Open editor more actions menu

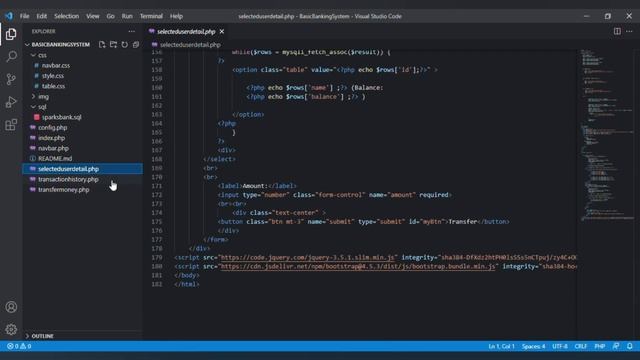(x=629, y=31)
